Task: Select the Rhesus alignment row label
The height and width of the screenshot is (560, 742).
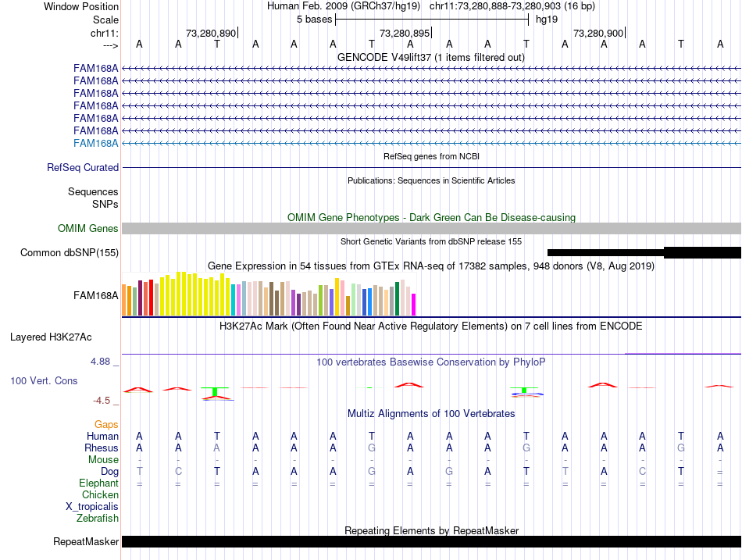Action: pyautogui.click(x=102, y=448)
